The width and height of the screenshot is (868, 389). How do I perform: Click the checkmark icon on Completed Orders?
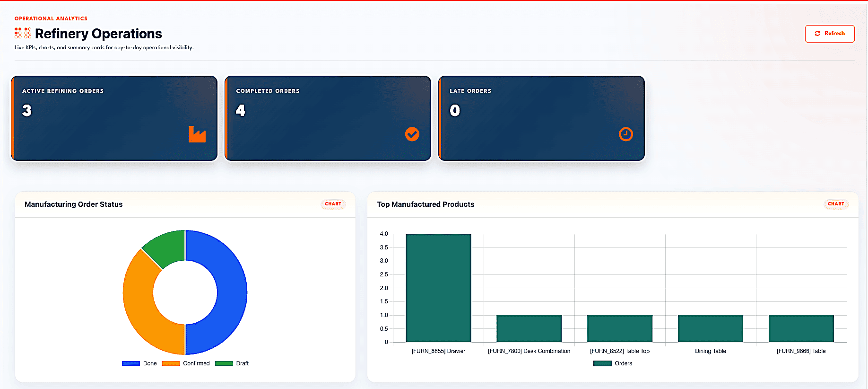[x=412, y=134]
